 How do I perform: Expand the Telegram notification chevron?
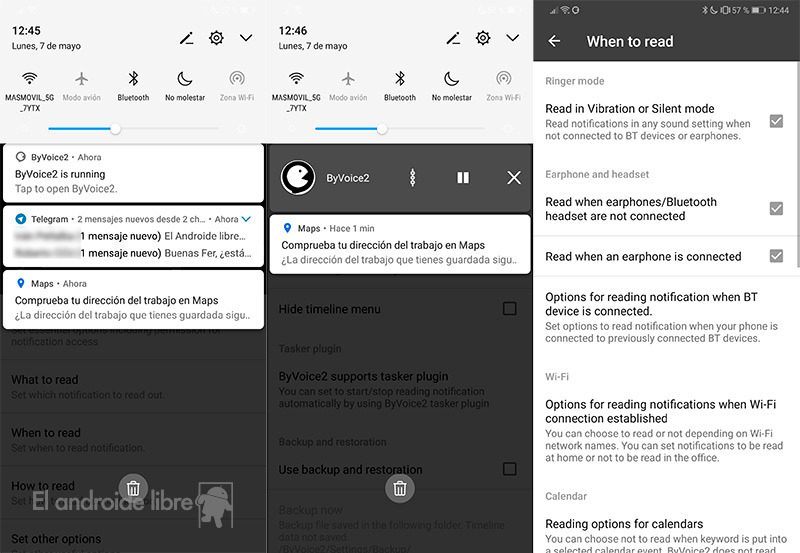[247, 219]
